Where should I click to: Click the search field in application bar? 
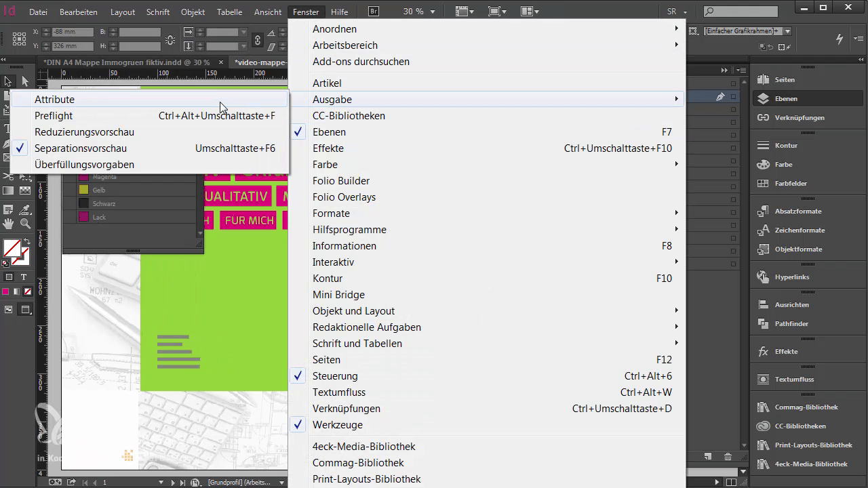coord(741,12)
